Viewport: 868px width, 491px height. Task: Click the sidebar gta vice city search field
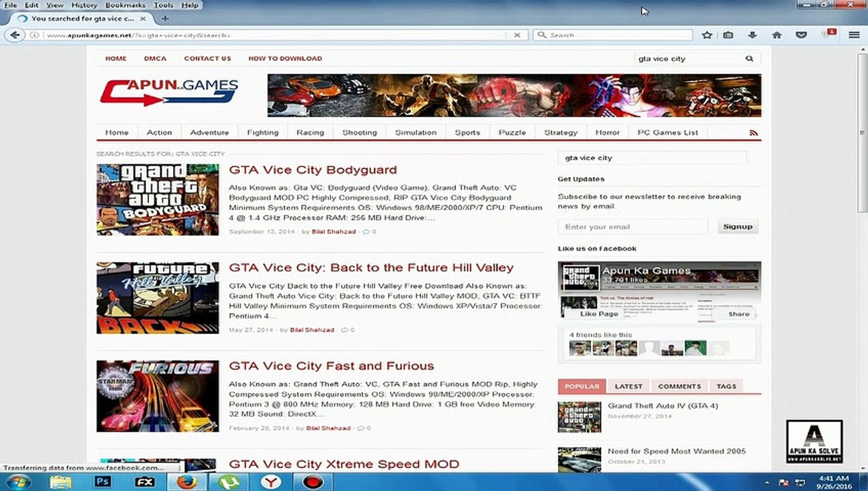click(652, 158)
